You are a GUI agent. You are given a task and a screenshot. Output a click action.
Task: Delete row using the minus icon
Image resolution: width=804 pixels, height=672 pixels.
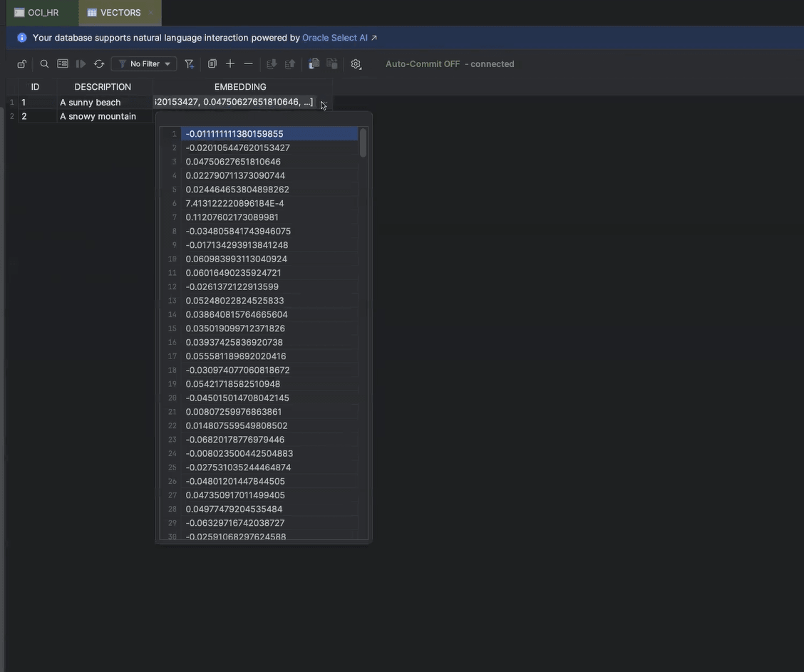point(248,64)
